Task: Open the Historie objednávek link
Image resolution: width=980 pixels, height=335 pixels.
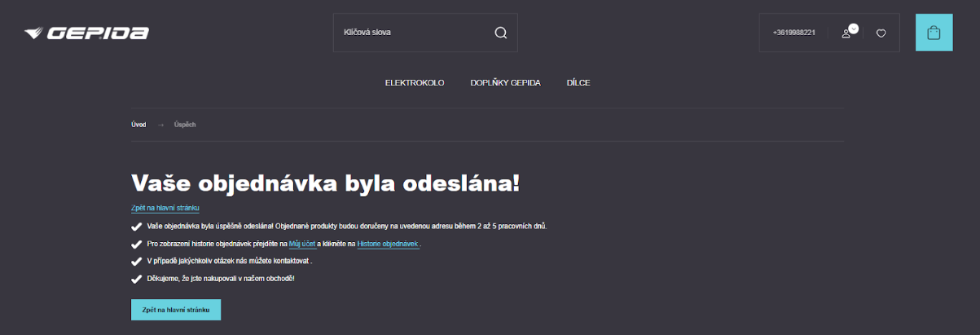Action: pyautogui.click(x=388, y=244)
